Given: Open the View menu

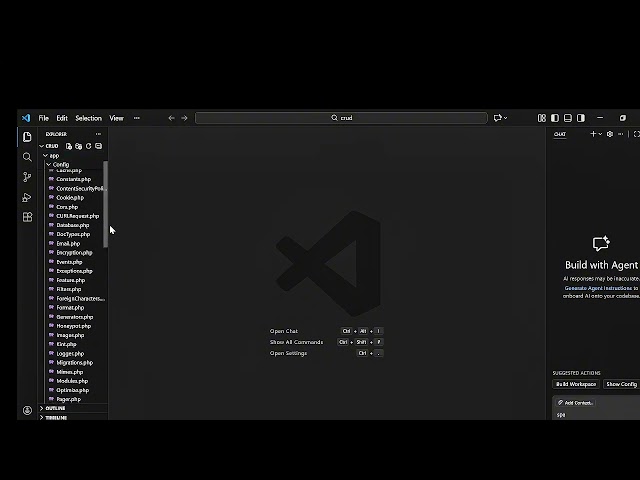Looking at the screenshot, I should pos(116,118).
